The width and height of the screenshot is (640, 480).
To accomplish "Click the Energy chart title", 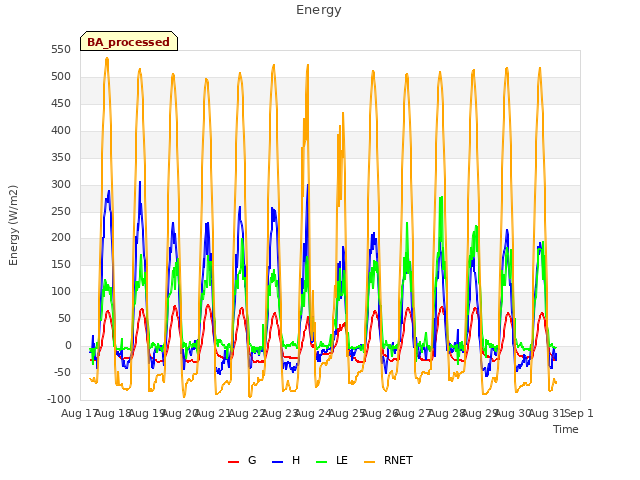I will [318, 10].
